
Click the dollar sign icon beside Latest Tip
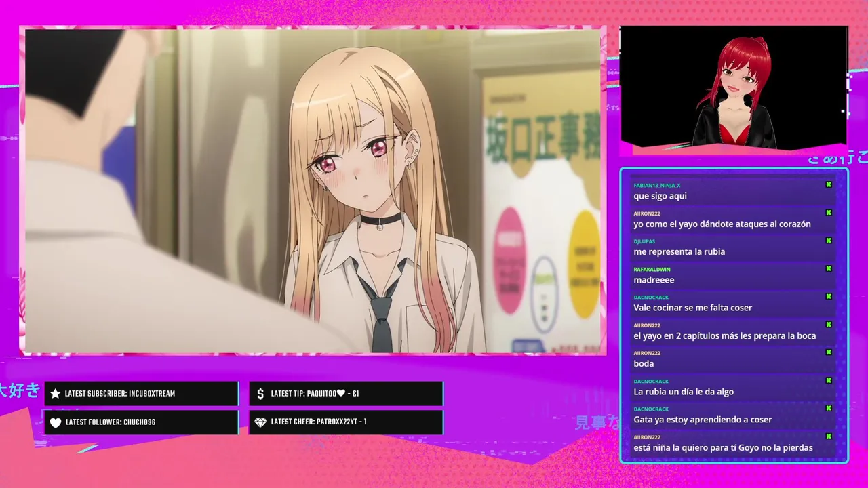[x=260, y=394]
